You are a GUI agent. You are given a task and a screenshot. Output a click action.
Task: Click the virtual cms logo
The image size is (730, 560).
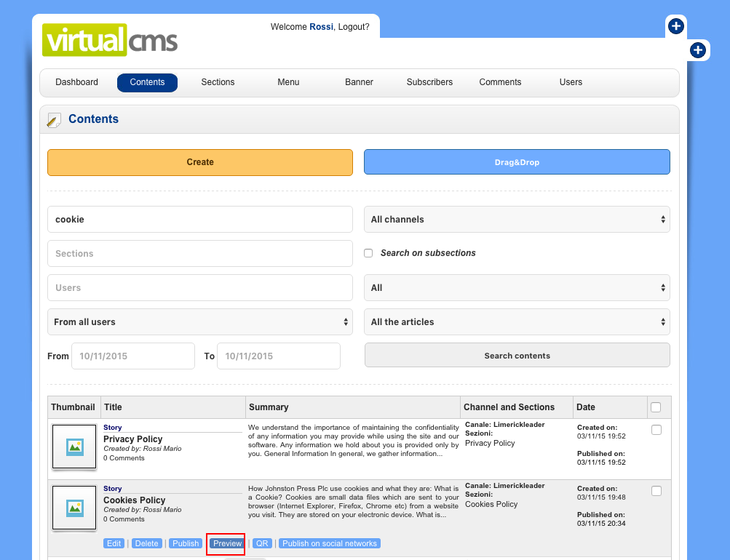pyautogui.click(x=110, y=40)
